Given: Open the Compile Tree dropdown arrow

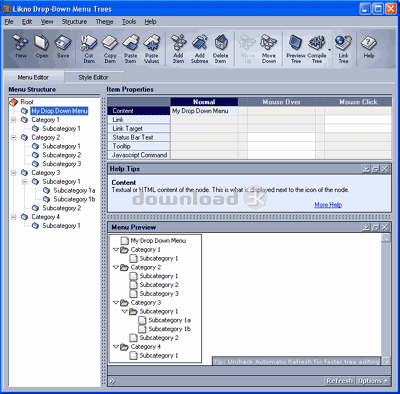Looking at the screenshot, I should 329,50.
